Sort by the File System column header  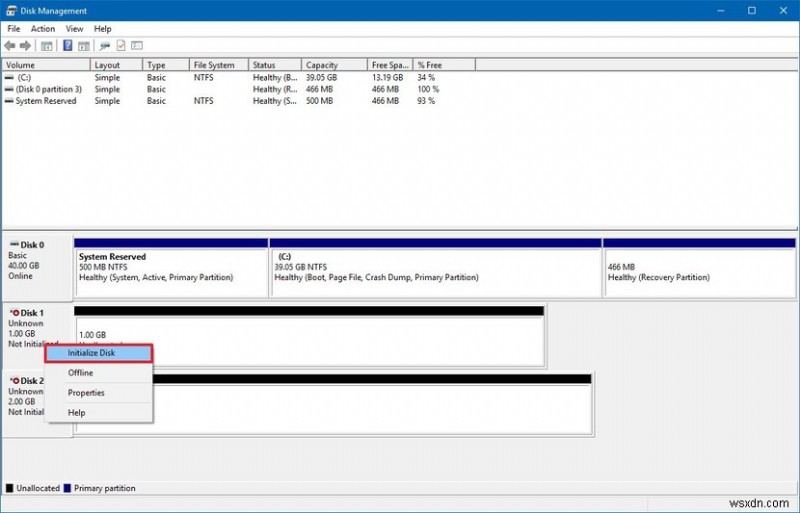click(x=219, y=65)
